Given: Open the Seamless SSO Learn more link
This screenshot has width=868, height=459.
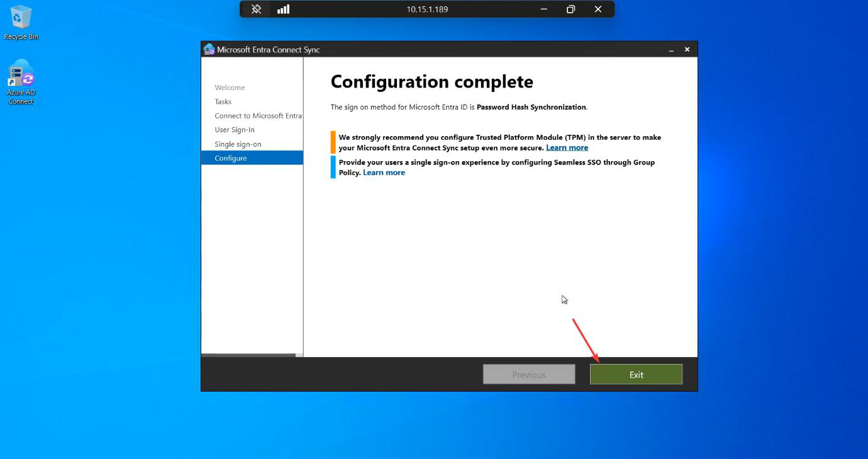Looking at the screenshot, I should pyautogui.click(x=384, y=173).
